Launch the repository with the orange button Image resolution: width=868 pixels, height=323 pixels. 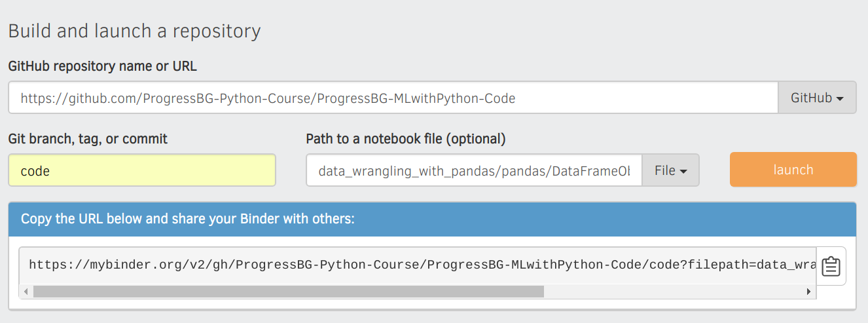[x=793, y=170]
